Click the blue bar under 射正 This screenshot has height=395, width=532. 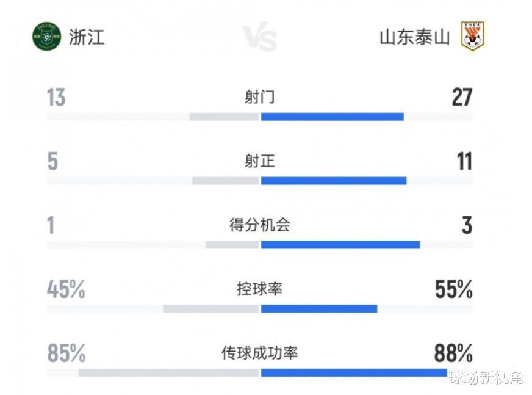333,181
